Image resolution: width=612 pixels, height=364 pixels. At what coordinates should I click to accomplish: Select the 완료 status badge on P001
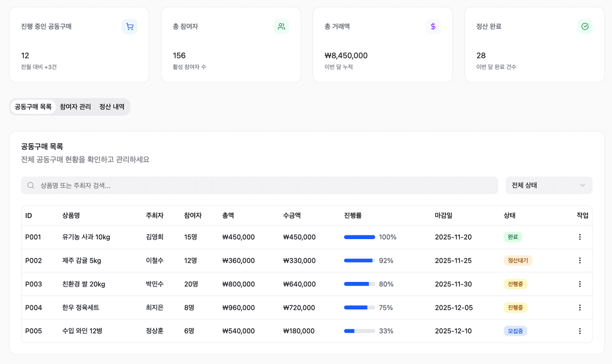pos(512,237)
